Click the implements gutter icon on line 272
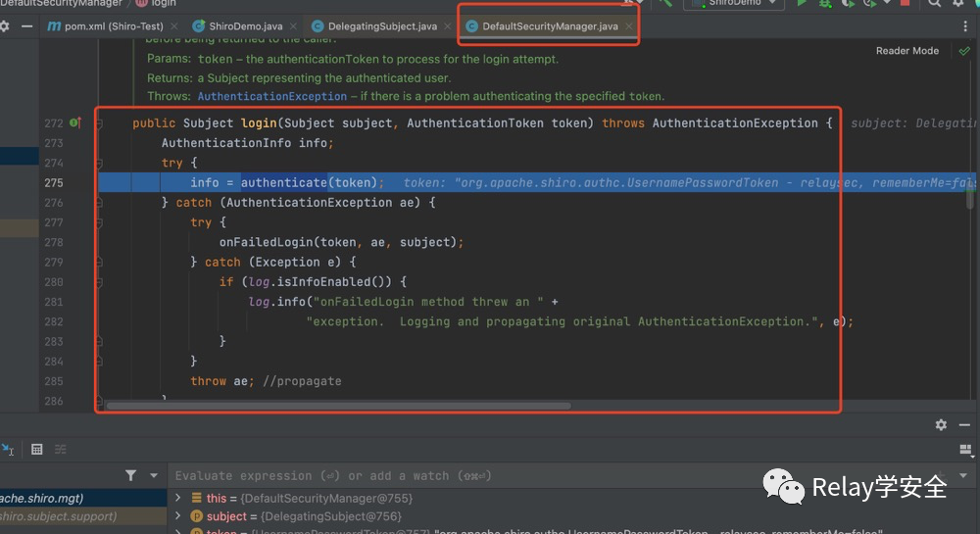Image resolution: width=980 pixels, height=534 pixels. coord(75,123)
